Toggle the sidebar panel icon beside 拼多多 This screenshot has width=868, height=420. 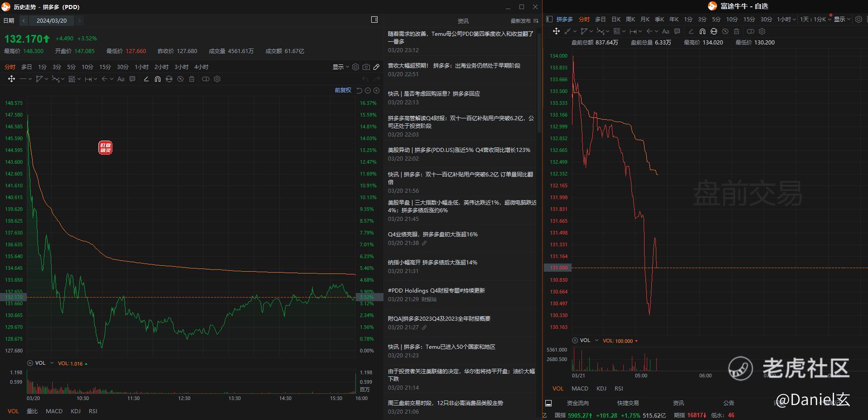(549, 19)
